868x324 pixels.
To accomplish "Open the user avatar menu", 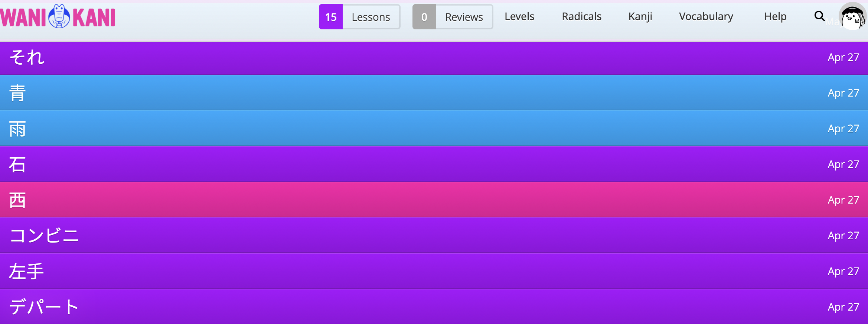I will click(x=853, y=16).
